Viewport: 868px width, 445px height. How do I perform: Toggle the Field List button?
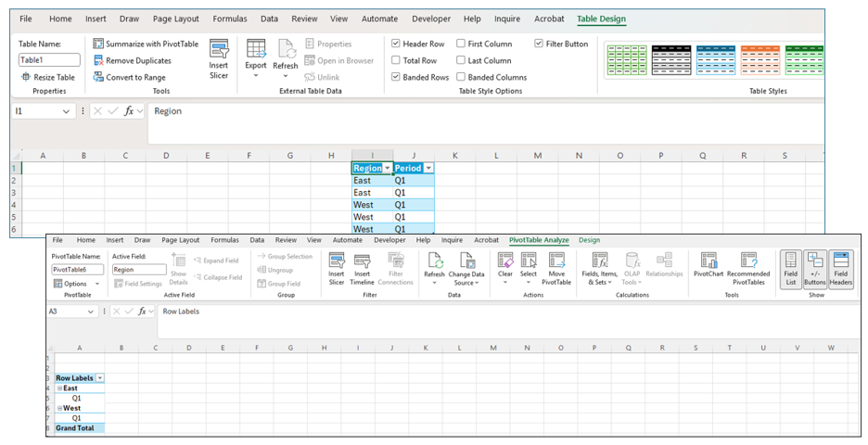point(790,269)
